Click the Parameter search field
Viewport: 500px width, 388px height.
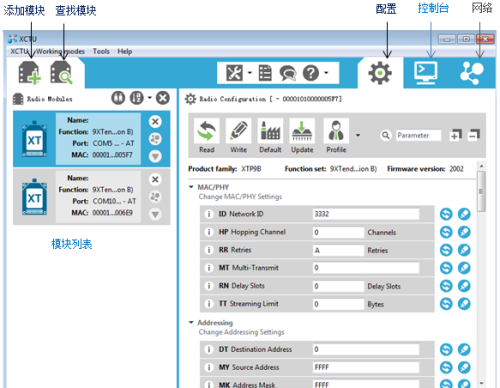pyautogui.click(x=419, y=135)
